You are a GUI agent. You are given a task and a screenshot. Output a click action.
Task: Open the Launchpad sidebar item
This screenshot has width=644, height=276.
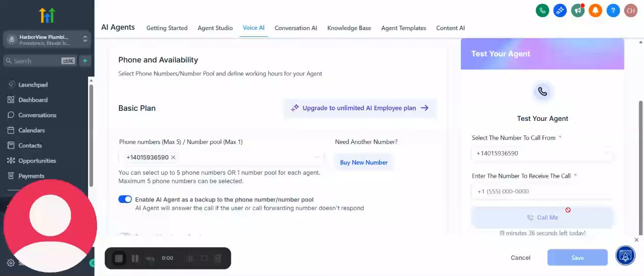point(33,85)
